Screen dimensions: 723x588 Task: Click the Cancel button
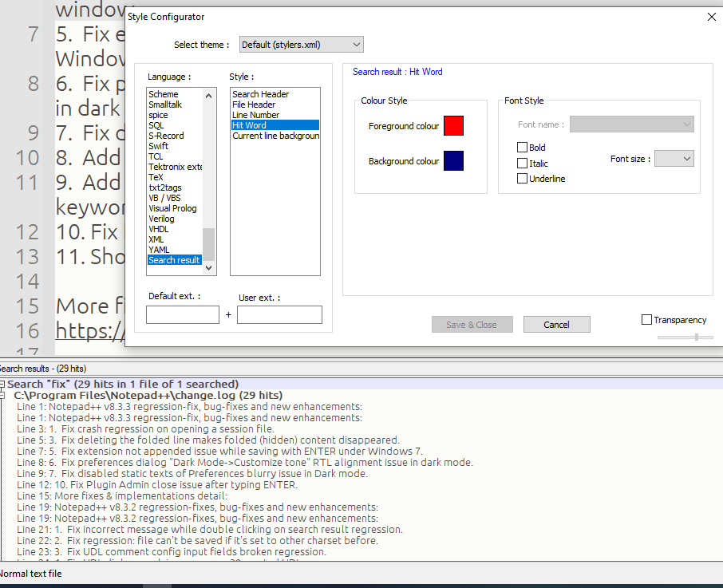(556, 325)
